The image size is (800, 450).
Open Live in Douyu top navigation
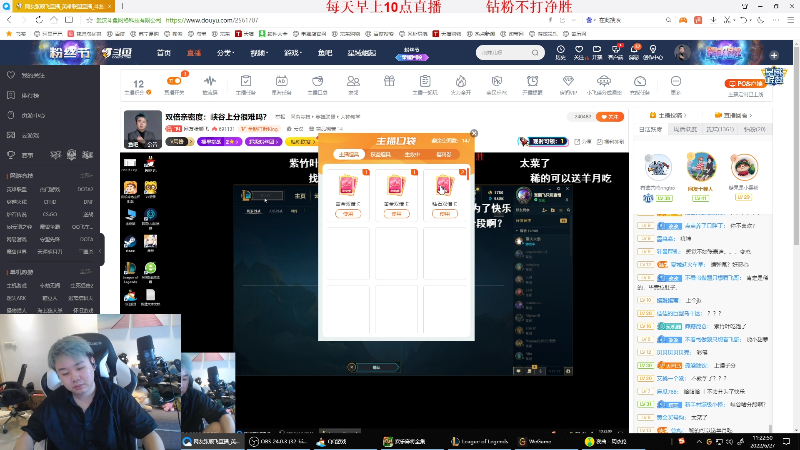coord(194,53)
